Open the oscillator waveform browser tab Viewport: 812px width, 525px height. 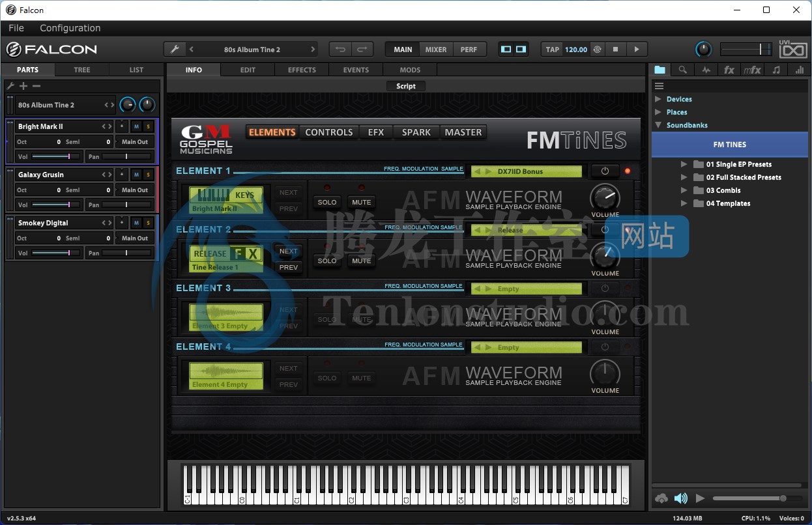(x=706, y=70)
